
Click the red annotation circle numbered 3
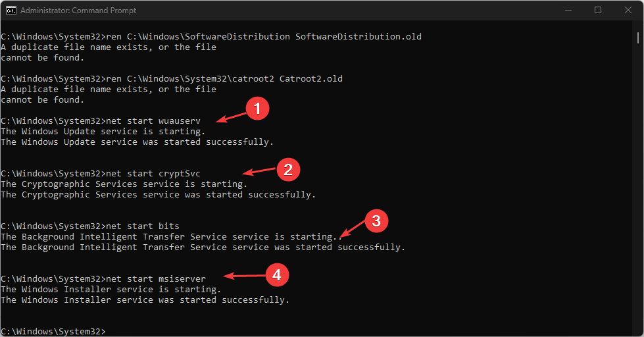pyautogui.click(x=376, y=220)
